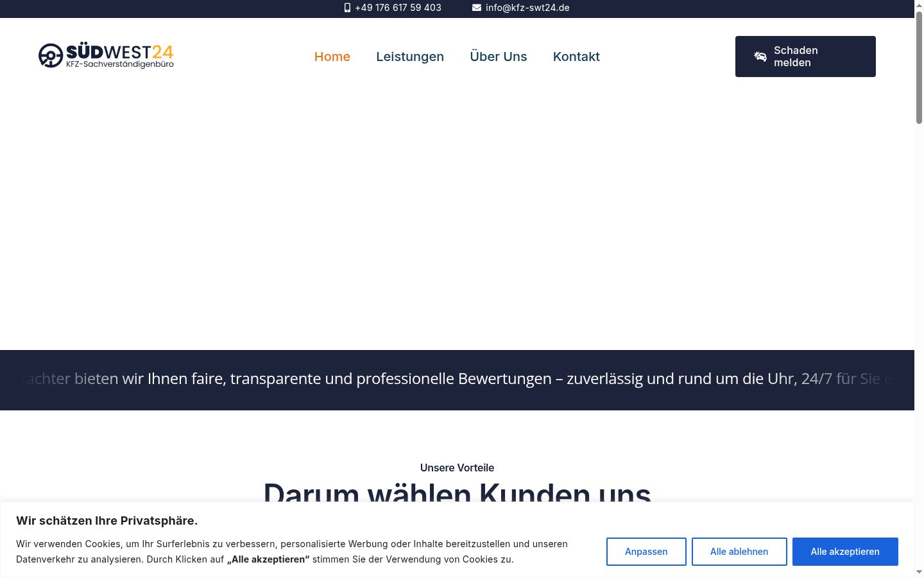Click the Unsere Vorteile subtitle
Image resolution: width=924 pixels, height=578 pixels.
point(457,468)
